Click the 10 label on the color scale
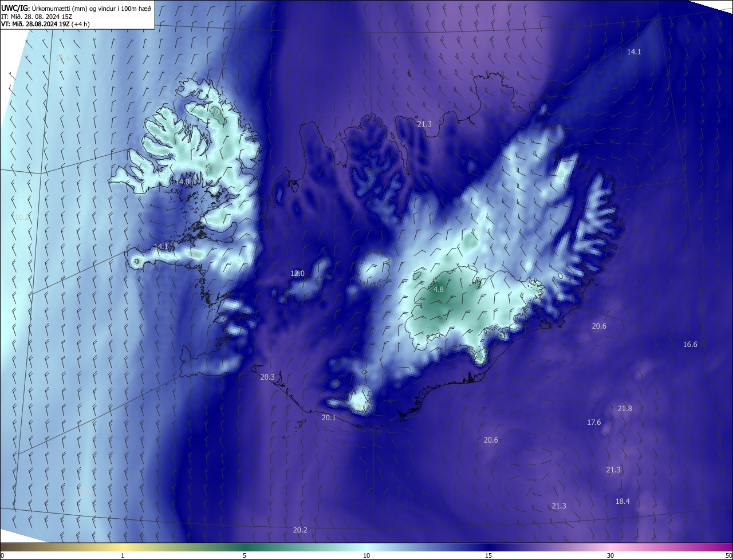Image resolution: width=733 pixels, height=560 pixels. tap(366, 555)
